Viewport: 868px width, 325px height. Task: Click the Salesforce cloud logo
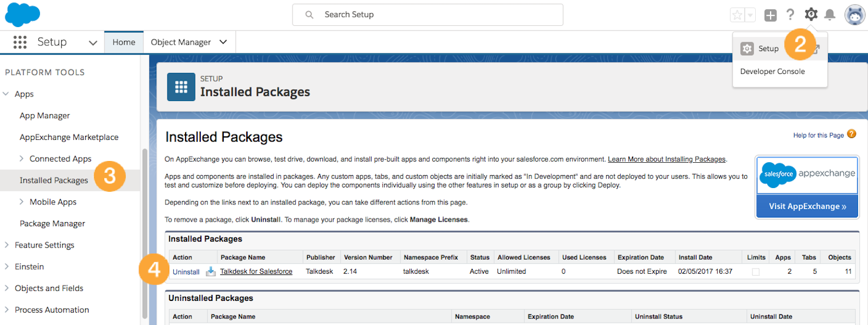pos(22,15)
